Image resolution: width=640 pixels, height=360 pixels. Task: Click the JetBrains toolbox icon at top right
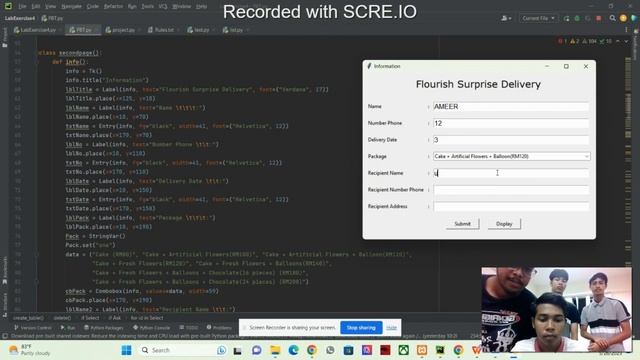(x=634, y=18)
